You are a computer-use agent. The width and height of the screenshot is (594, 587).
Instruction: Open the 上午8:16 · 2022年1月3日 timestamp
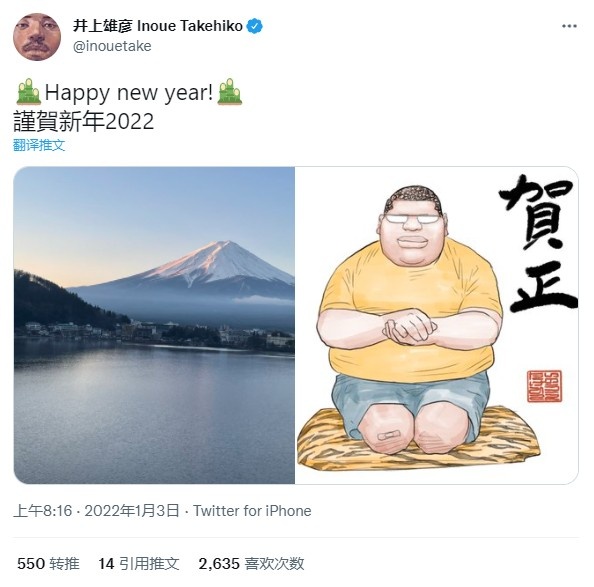(96, 511)
